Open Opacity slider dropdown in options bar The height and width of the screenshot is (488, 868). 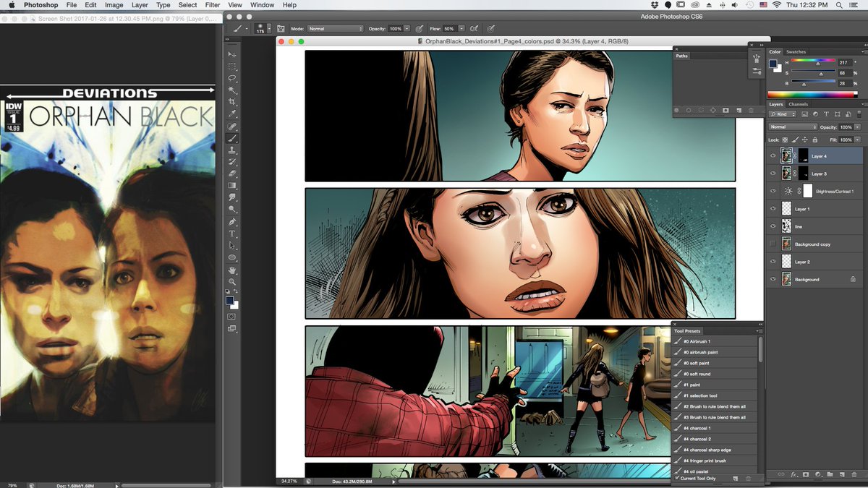click(x=407, y=29)
